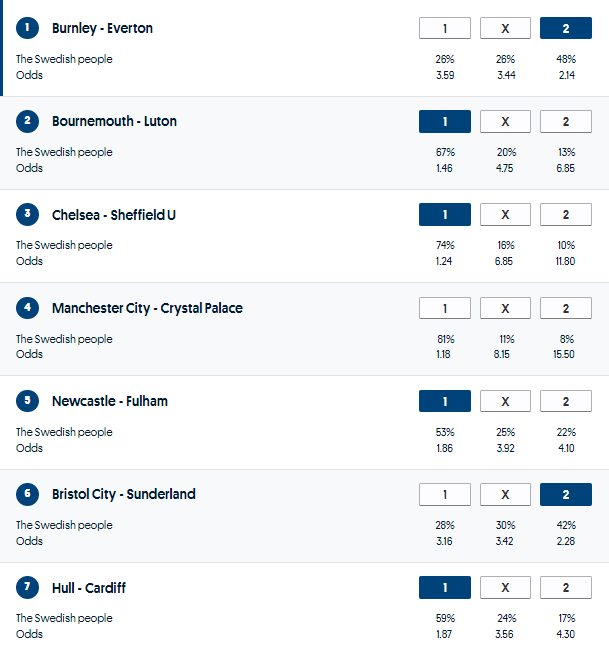Viewport: 609px width, 654px height.
Task: Pick away win 2 for Manchester City match
Action: click(x=565, y=308)
